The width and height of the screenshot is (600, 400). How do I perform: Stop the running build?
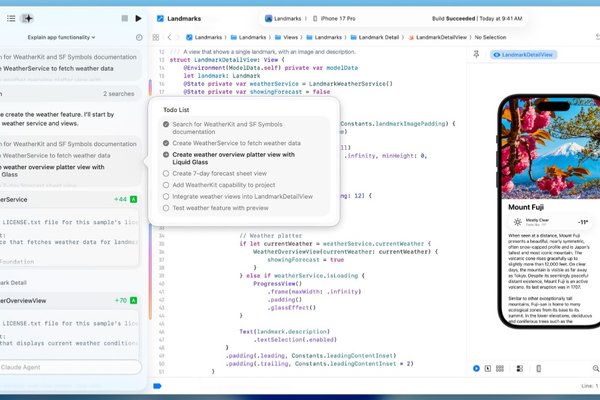124,18
